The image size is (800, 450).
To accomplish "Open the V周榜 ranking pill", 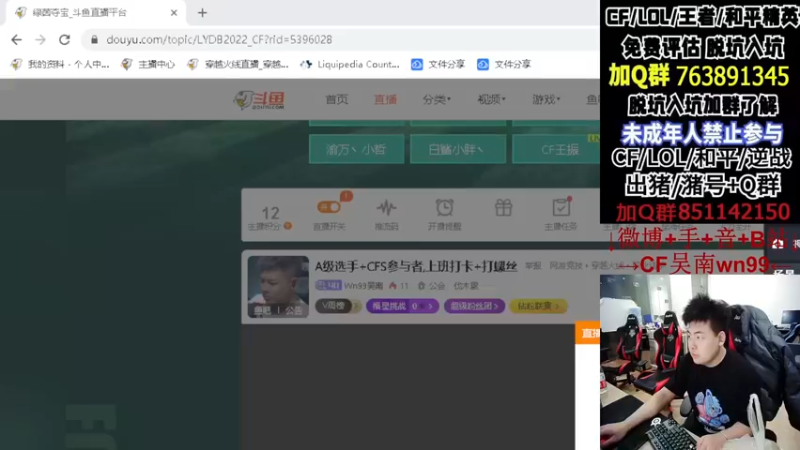I will pos(338,306).
